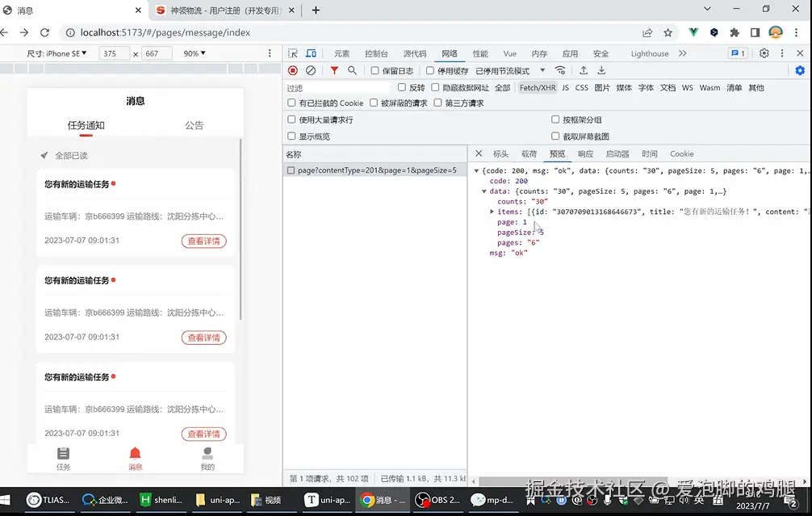Open the throttling mode dropdown
The image size is (812, 516).
(510, 70)
